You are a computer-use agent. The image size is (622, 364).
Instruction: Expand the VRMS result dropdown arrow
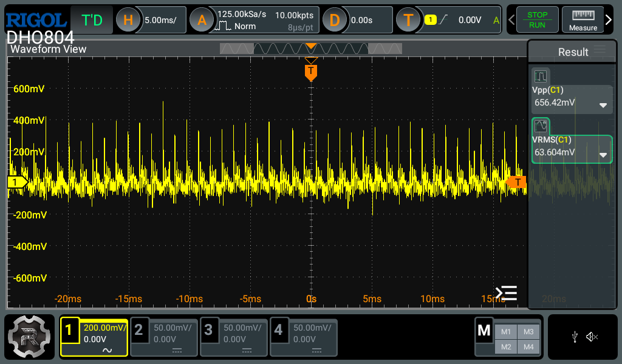click(x=603, y=155)
